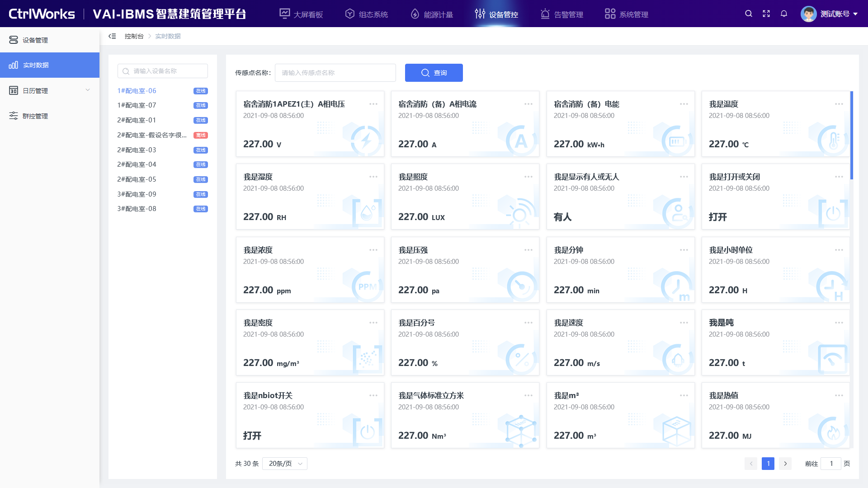
Task: Open the 大屏看板 top menu
Action: [x=301, y=14]
